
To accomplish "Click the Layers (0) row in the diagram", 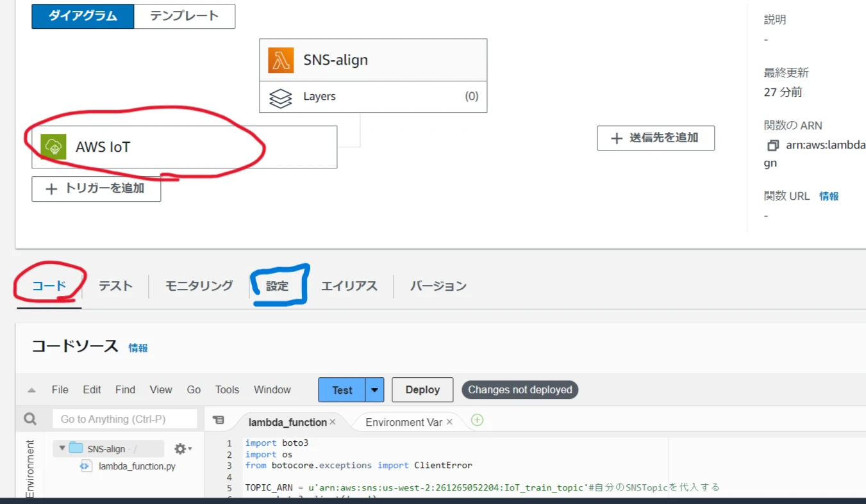I will point(373,97).
